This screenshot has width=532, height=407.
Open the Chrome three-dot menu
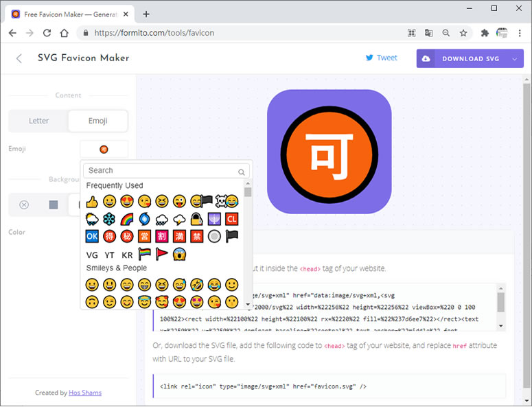521,32
